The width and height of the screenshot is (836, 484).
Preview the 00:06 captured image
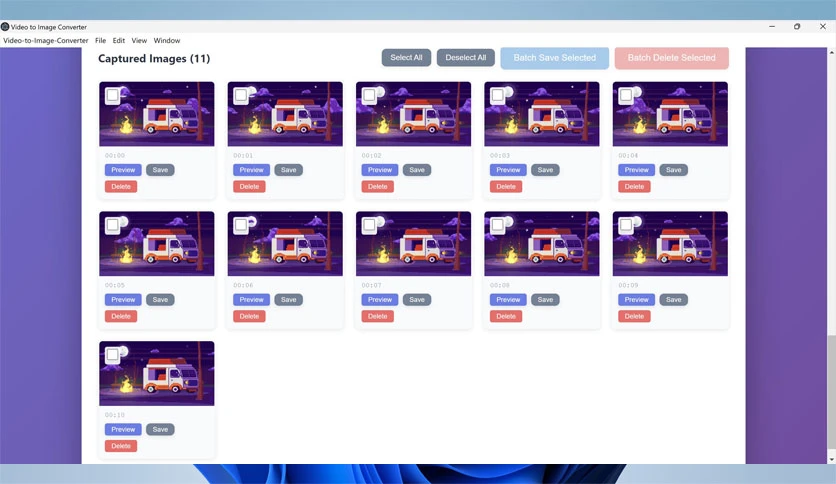[252, 300]
